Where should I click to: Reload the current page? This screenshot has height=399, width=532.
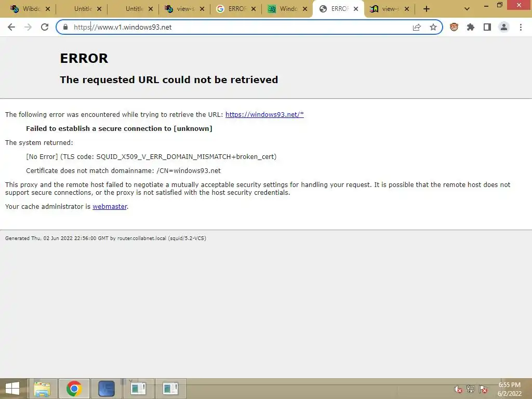(x=45, y=27)
